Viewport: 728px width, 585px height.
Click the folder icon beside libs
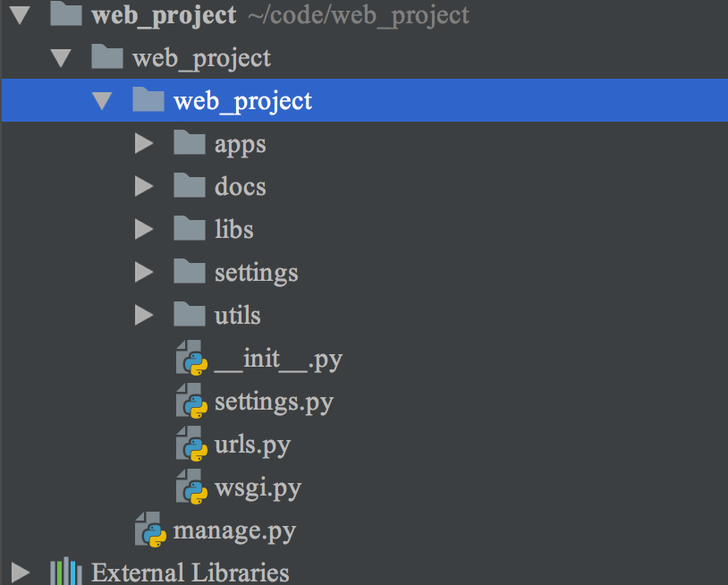(189, 229)
